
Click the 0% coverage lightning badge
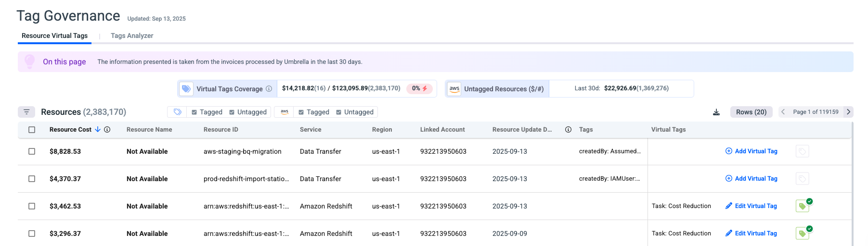click(x=419, y=88)
